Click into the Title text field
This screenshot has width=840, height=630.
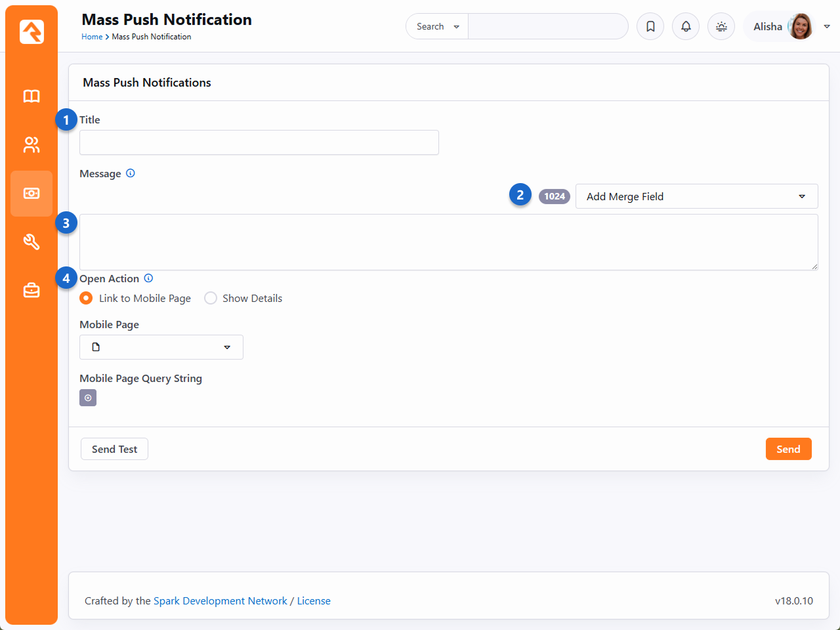(x=259, y=142)
